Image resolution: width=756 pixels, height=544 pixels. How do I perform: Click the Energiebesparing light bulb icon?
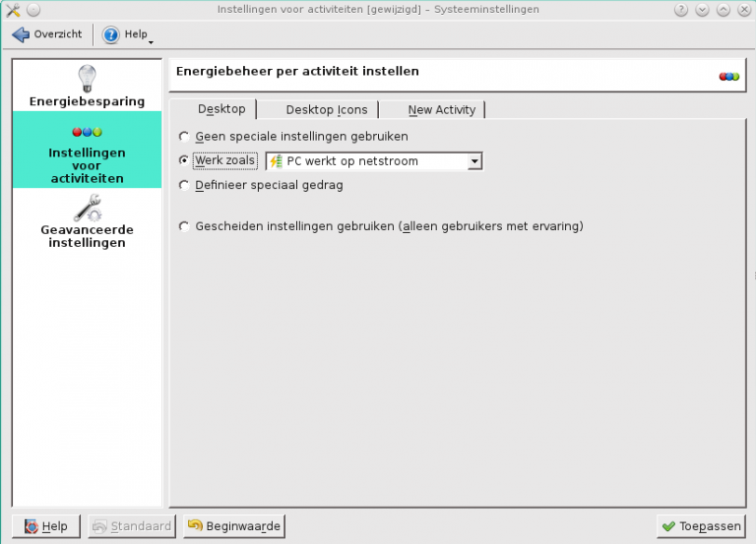(87, 78)
